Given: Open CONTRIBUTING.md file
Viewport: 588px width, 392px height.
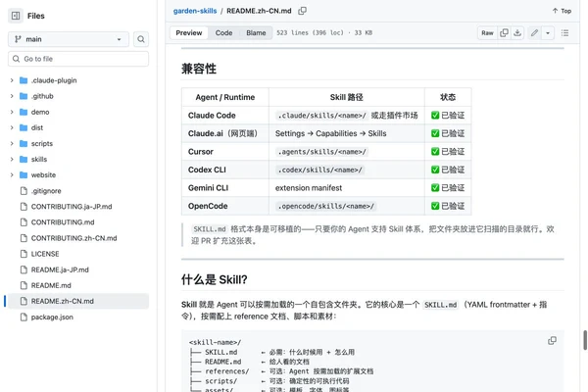Looking at the screenshot, I should pyautogui.click(x=63, y=222).
